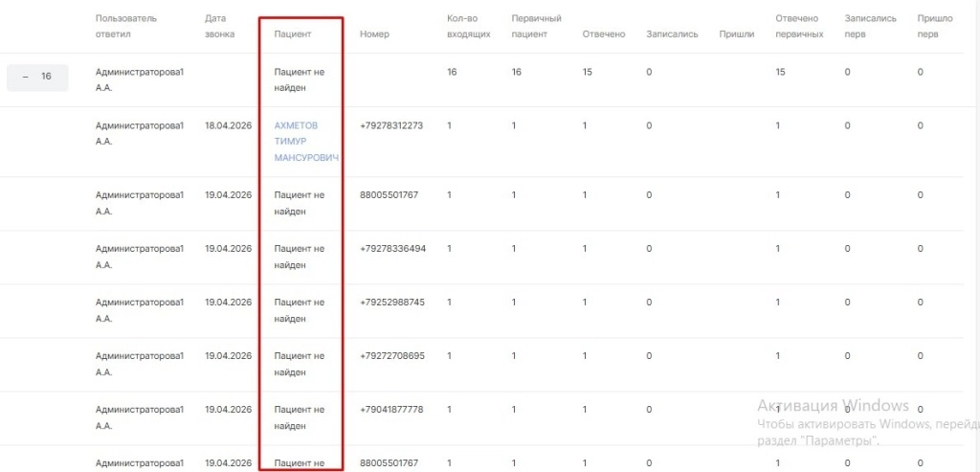Click the Пришли column header
980x472 pixels.
pyautogui.click(x=736, y=34)
